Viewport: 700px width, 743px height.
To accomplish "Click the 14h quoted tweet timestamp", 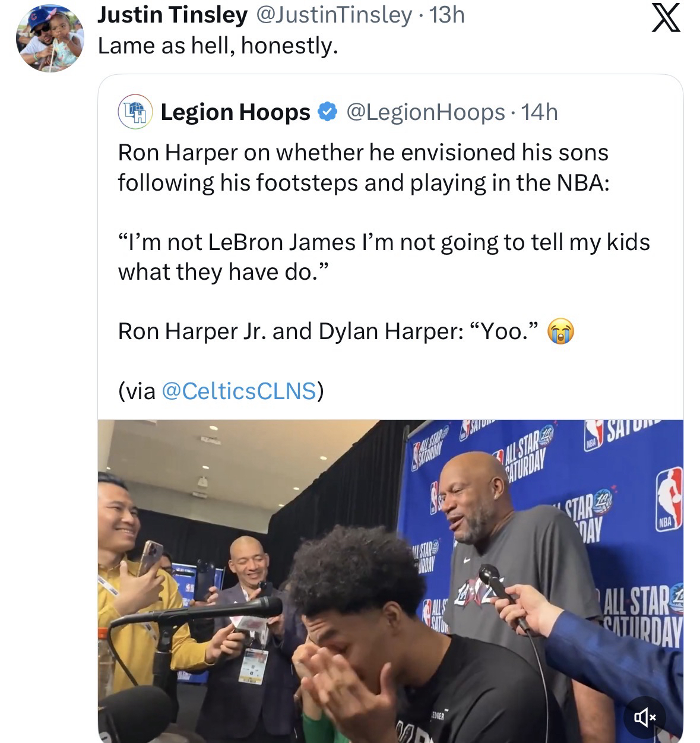I will point(540,112).
